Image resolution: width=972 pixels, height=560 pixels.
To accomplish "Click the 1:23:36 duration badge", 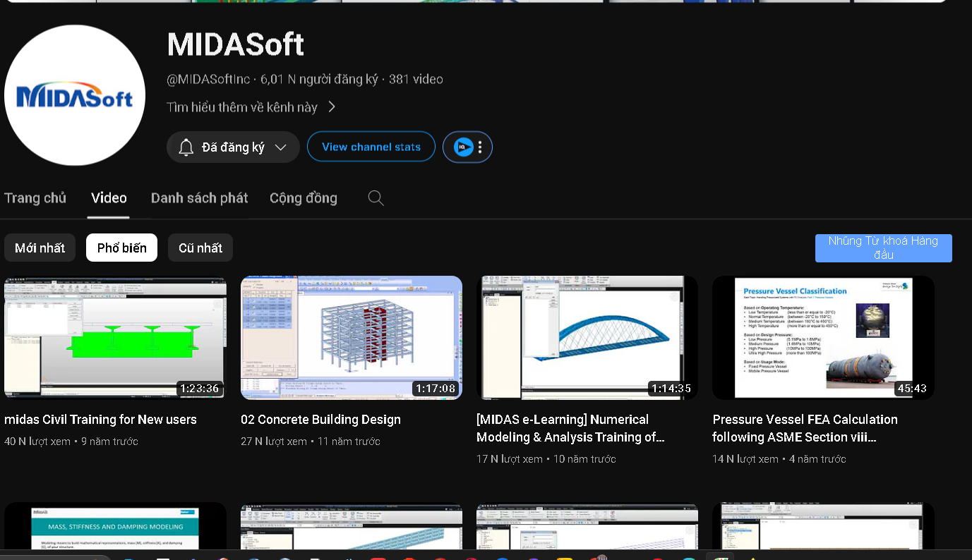I will (200, 389).
